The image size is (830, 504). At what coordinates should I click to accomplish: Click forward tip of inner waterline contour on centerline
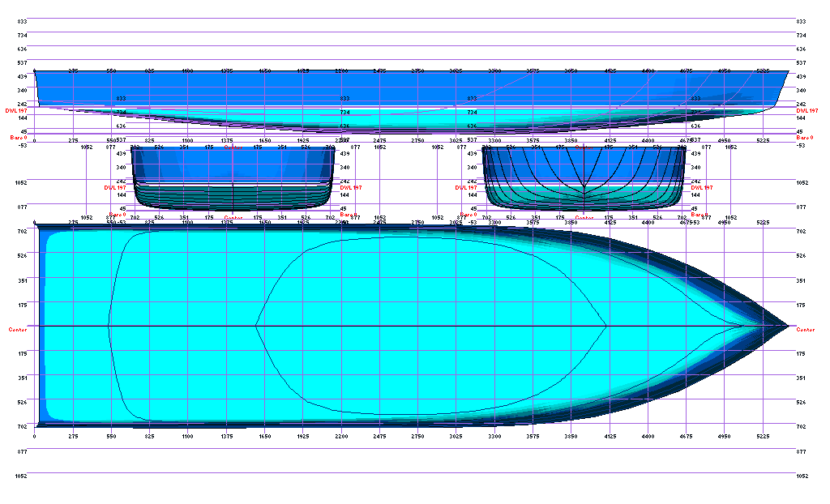(x=607, y=326)
